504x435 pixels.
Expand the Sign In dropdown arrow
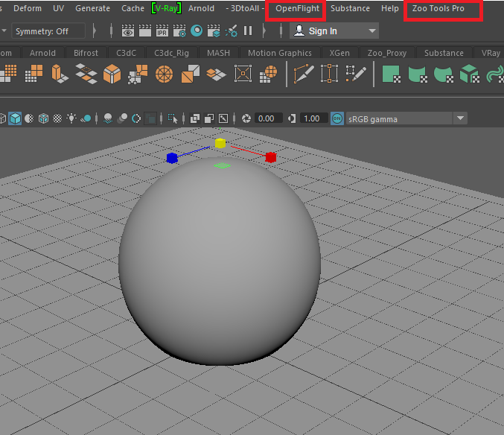point(372,31)
